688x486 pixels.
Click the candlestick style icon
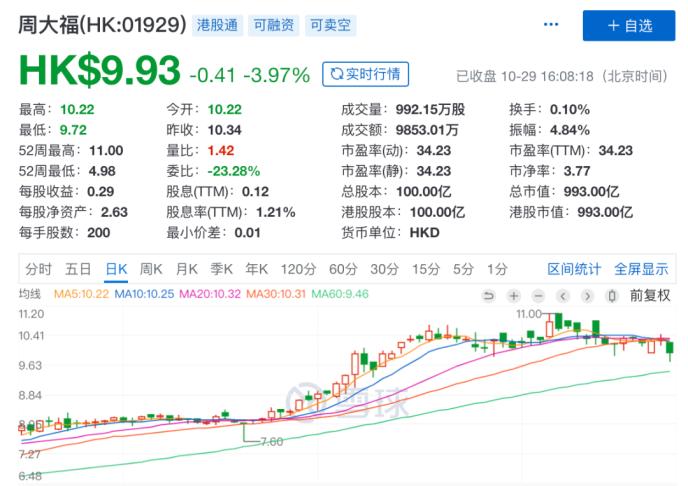[x=612, y=296]
